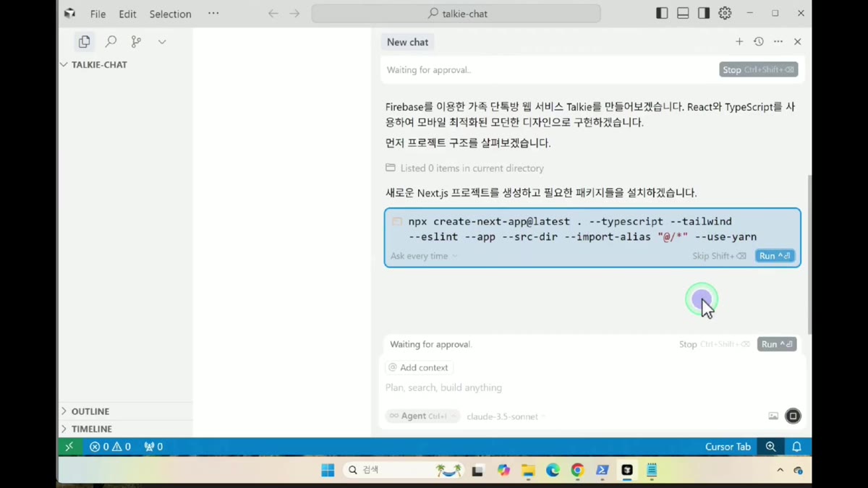This screenshot has height=488, width=868.
Task: Click the Windows taskbar search box
Action: coord(404,471)
